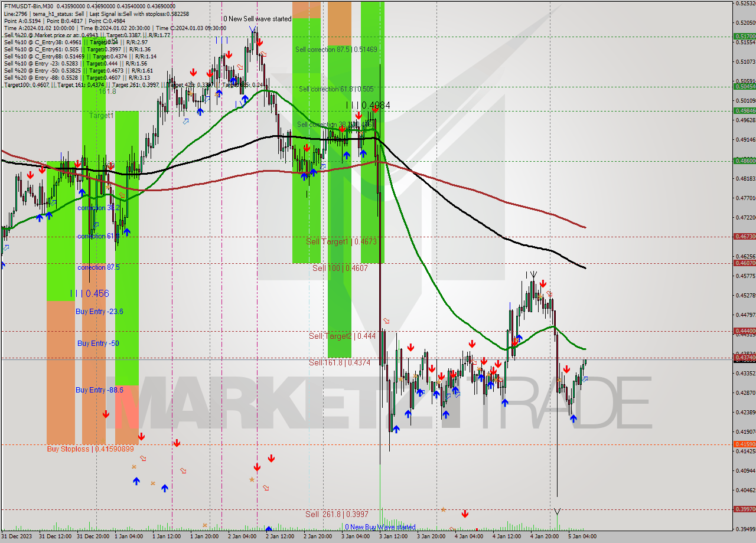
Task: Click the "Time A:2024.01.02 10:00:00" info line
Action: point(115,28)
